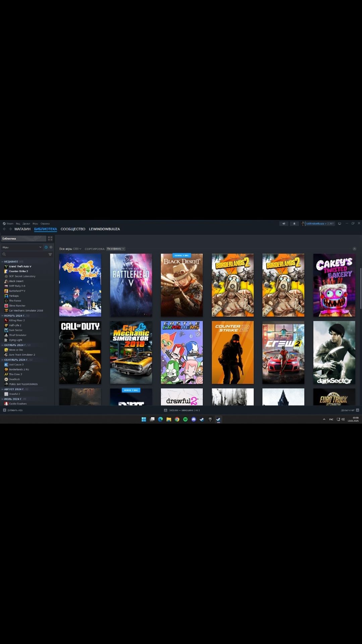Collapse the shelf using the double chevron
362x644 pixels.
[x=355, y=249]
